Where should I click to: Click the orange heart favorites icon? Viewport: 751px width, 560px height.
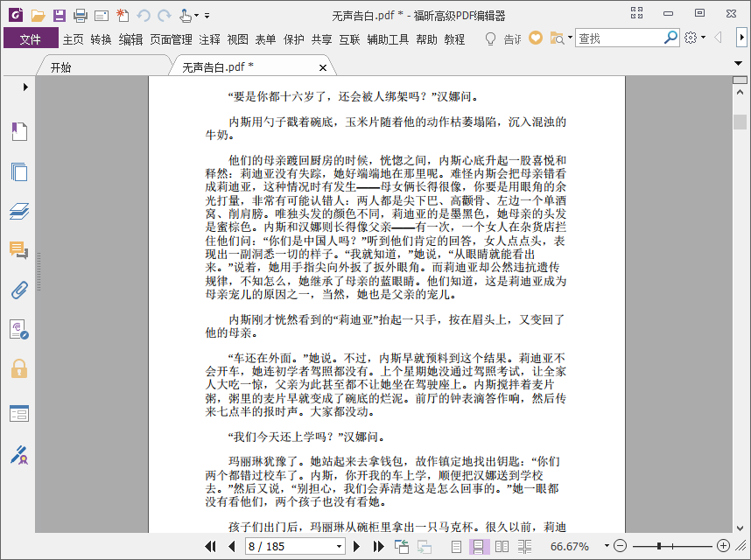coord(536,38)
